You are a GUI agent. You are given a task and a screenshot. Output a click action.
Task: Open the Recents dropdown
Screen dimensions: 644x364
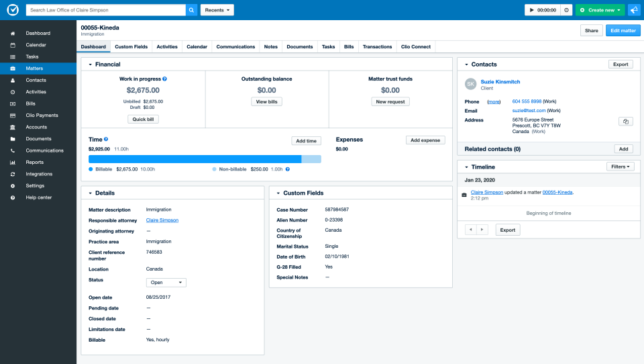point(217,10)
